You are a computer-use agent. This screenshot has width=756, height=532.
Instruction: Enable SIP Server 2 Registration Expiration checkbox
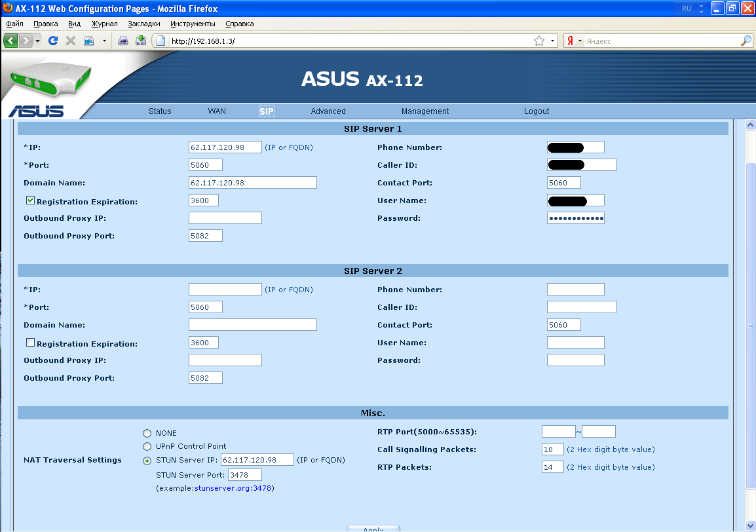pyautogui.click(x=30, y=343)
